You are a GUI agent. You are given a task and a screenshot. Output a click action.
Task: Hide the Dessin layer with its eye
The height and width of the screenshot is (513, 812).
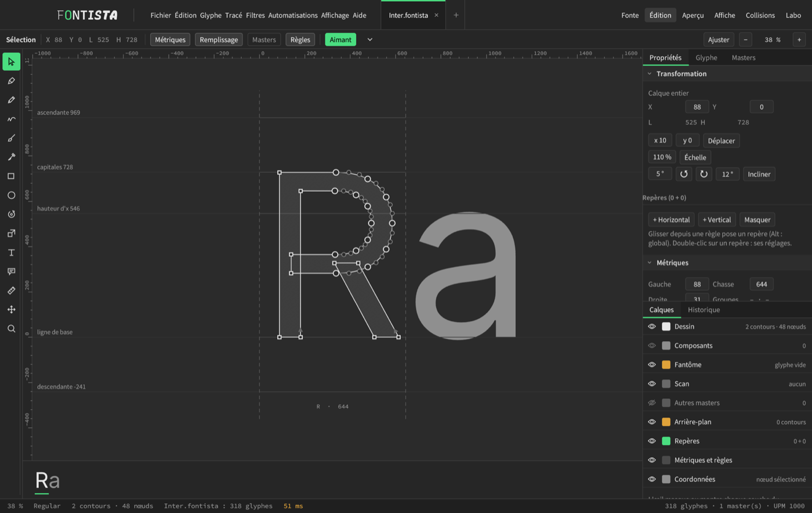tap(652, 327)
